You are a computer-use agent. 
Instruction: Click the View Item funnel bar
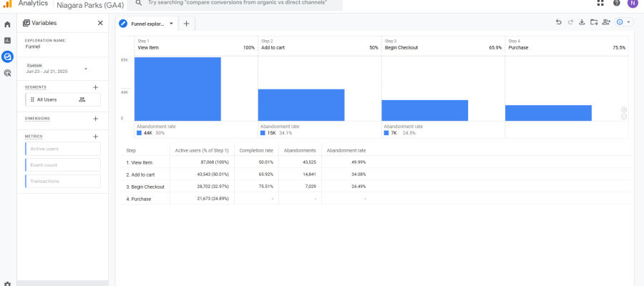pyautogui.click(x=177, y=89)
